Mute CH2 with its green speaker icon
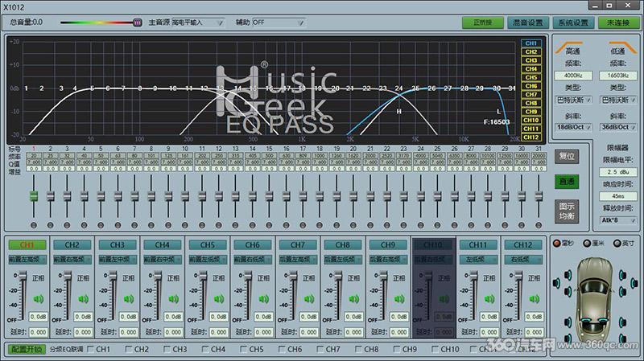Image resolution: width=644 pixels, height=361 pixels. (x=84, y=299)
